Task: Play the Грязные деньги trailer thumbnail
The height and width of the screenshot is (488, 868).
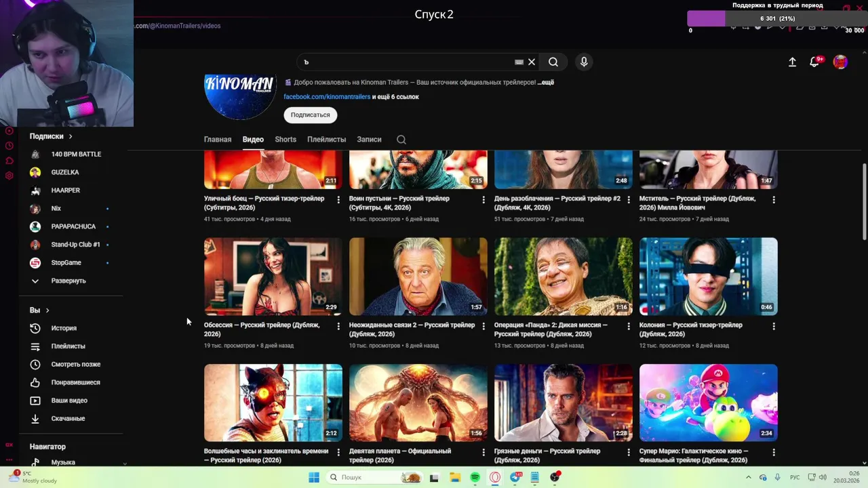Action: pos(563,403)
